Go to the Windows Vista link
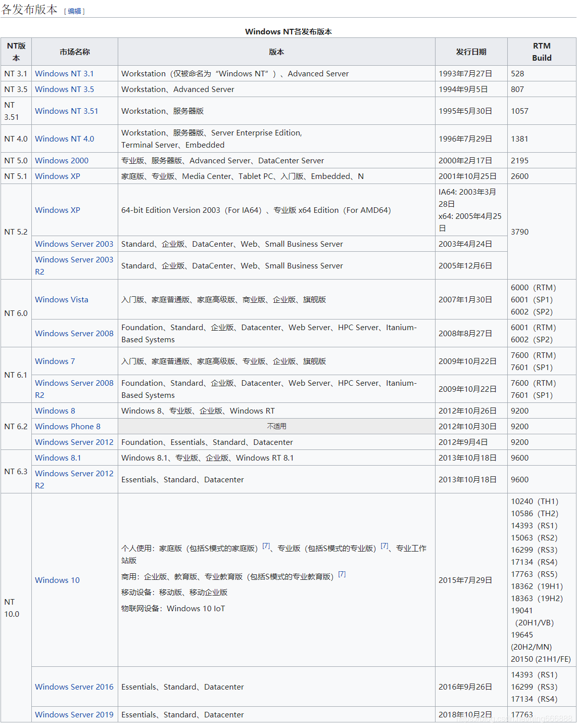The width and height of the screenshot is (577, 728). tap(62, 299)
